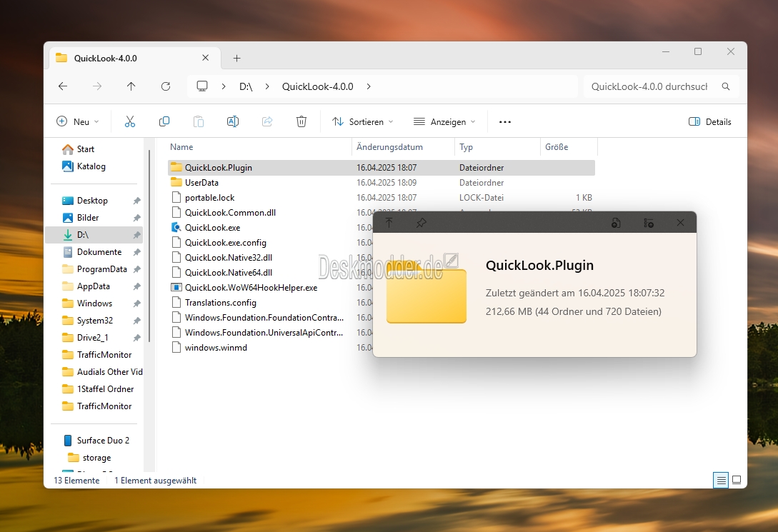Pin the QuickLook preview window
The height and width of the screenshot is (532, 778).
(422, 223)
